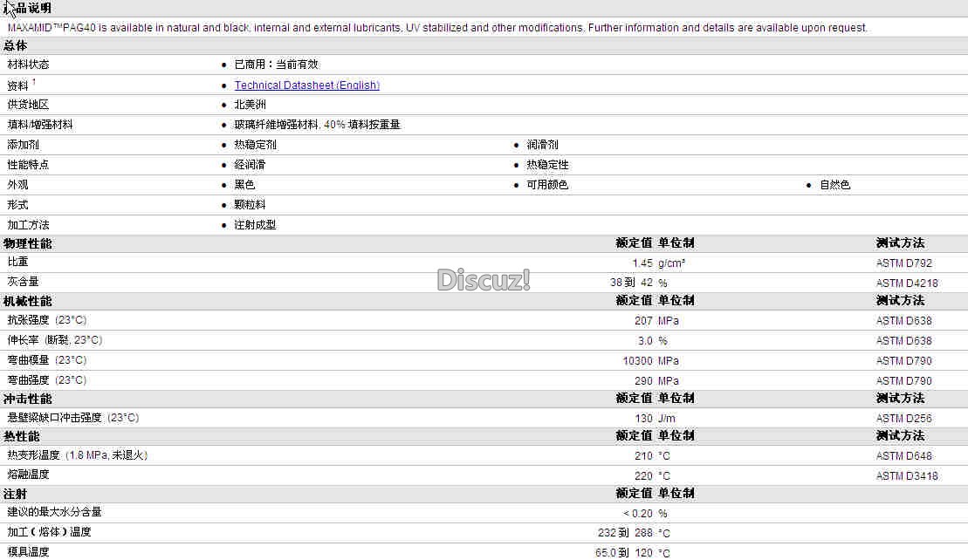Viewport: 968px width, 560px height.
Task: Click the "弯曲模量 (23°C)" label
Action: pos(47,360)
